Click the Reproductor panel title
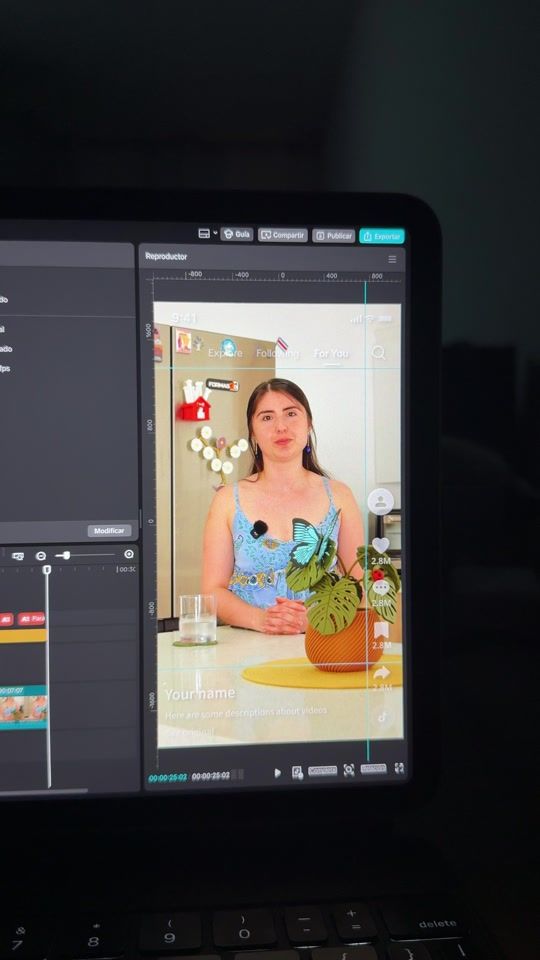540x960 pixels. (166, 257)
